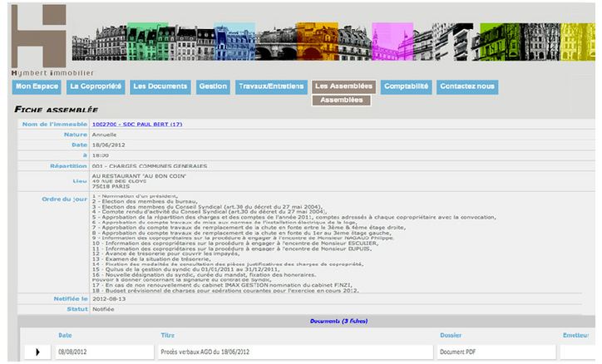Open the La Copropriété menu

(x=96, y=86)
